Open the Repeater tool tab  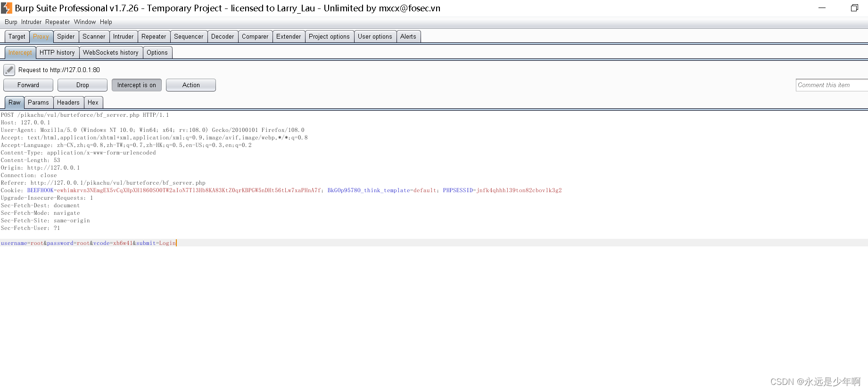pyautogui.click(x=154, y=37)
